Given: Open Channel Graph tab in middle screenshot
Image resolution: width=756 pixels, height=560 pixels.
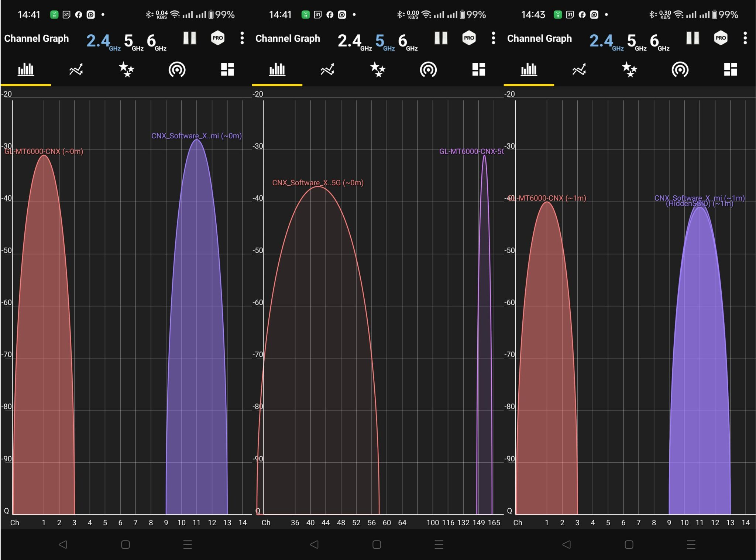Looking at the screenshot, I should coord(277,69).
